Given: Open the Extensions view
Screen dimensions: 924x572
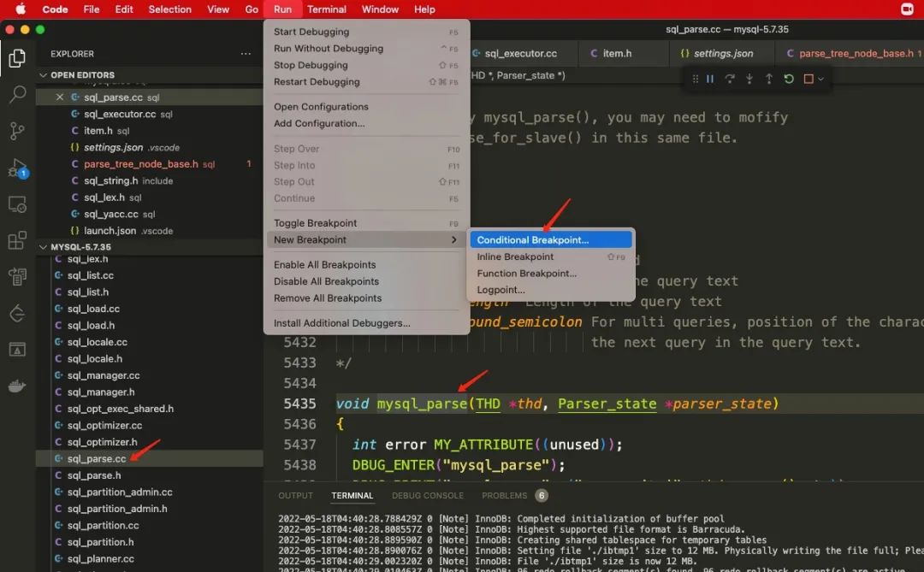Looking at the screenshot, I should point(18,240).
